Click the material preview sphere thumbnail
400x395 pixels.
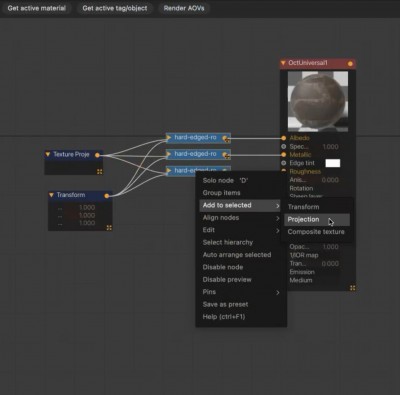click(x=318, y=101)
